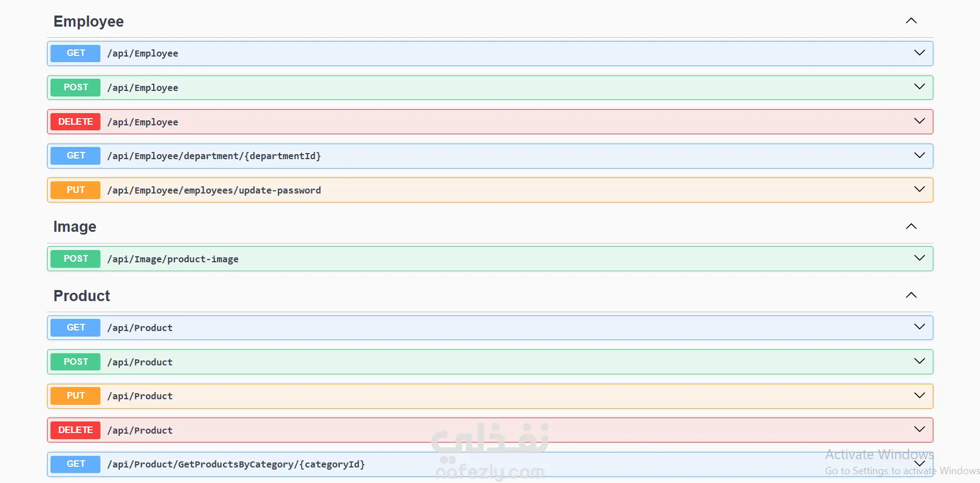Expand the GET /api/Employee row chevron
Viewport: 980px width, 483px height.
920,53
